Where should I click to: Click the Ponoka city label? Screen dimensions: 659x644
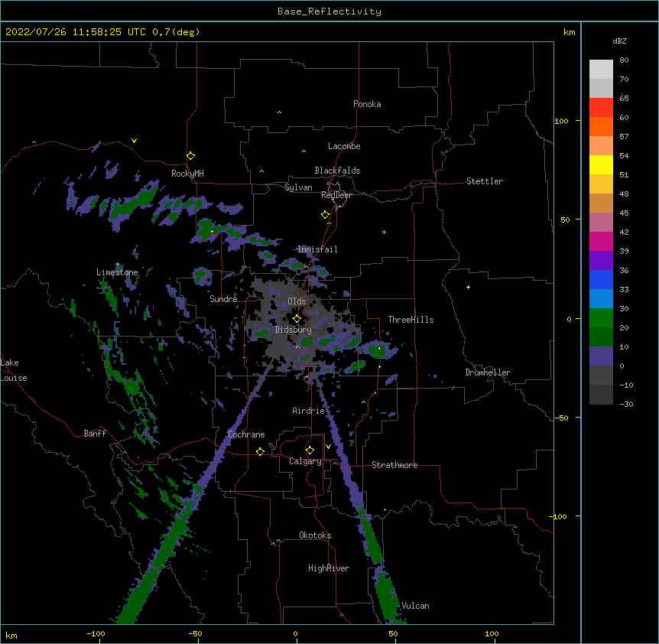[367, 104]
